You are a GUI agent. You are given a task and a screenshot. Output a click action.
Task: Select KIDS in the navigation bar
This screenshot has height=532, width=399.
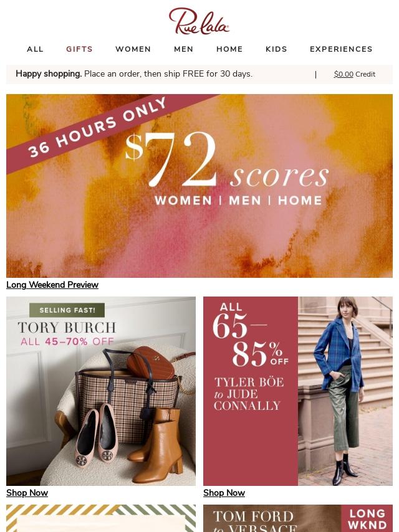pyautogui.click(x=276, y=49)
